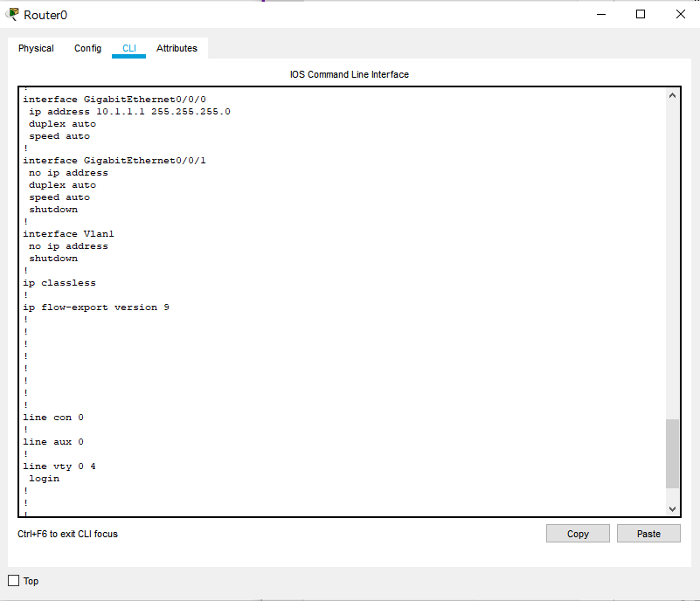Click the Ctrl+F6 exit CLI focus label
Viewport: 700px width, 601px height.
pyautogui.click(x=67, y=533)
